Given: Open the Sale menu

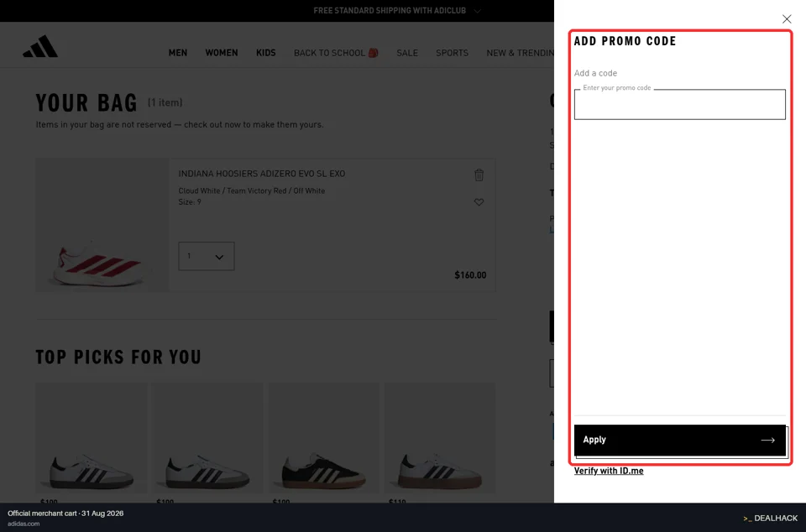Looking at the screenshot, I should (407, 53).
